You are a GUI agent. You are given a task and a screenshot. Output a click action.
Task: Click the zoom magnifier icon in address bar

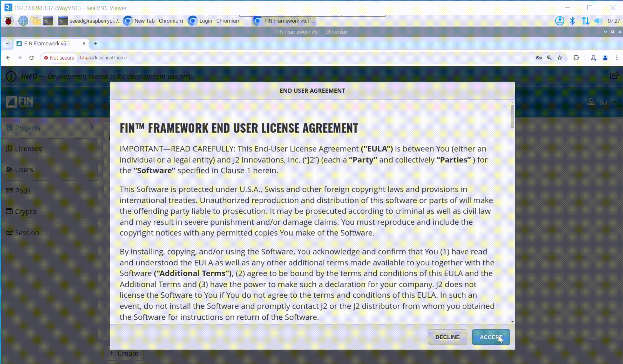tap(549, 58)
